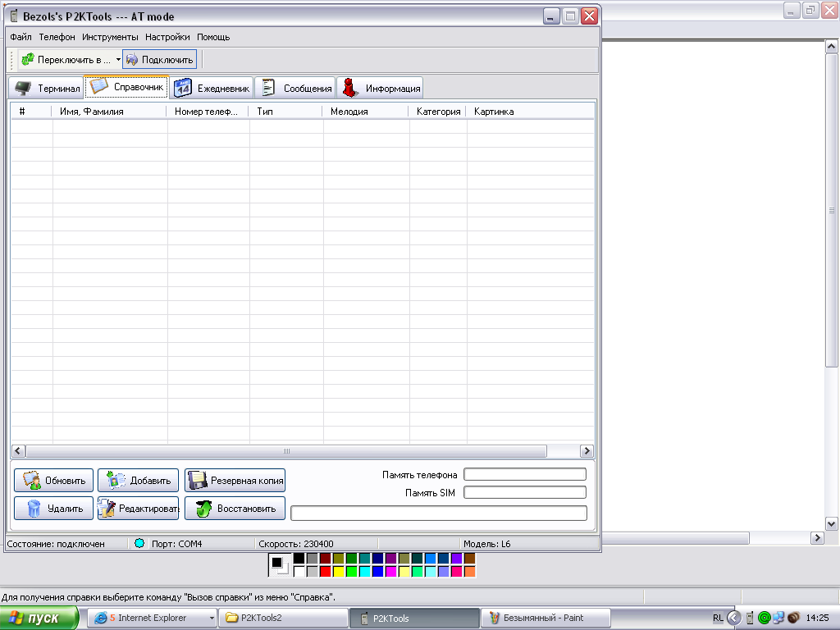Pick the orange swatch in Paint palette
Viewport: 840px width, 630px height.
point(469,572)
